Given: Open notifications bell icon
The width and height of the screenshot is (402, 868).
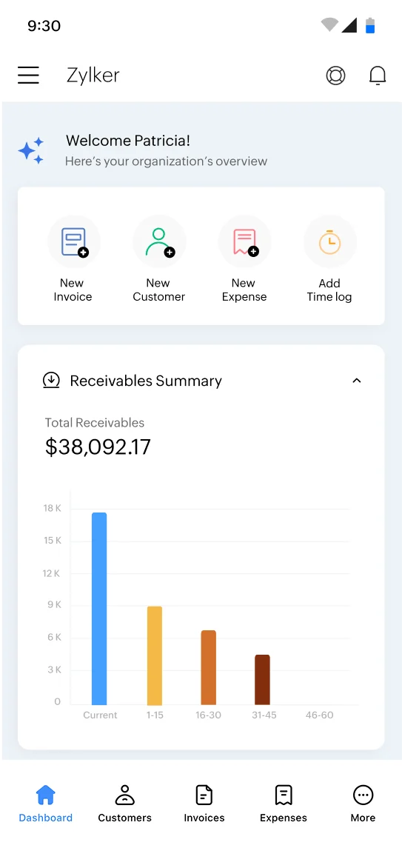Looking at the screenshot, I should pos(378,76).
